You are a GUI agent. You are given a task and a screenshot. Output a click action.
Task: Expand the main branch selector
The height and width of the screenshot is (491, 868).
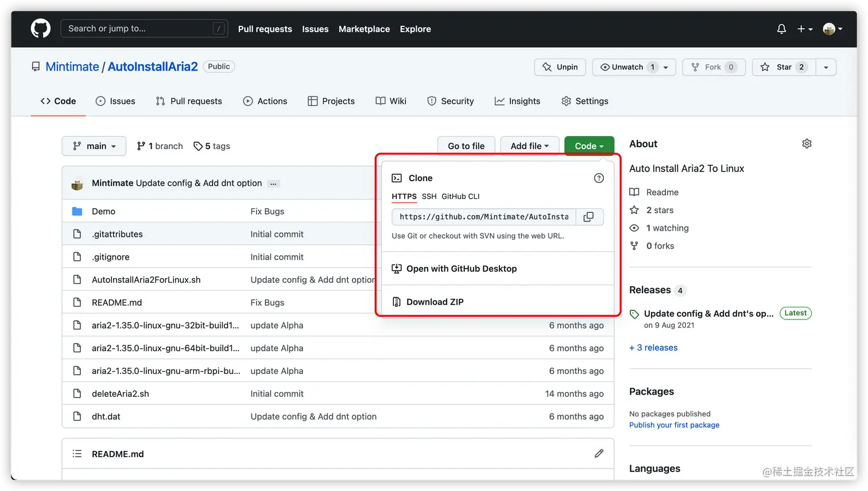(x=94, y=146)
